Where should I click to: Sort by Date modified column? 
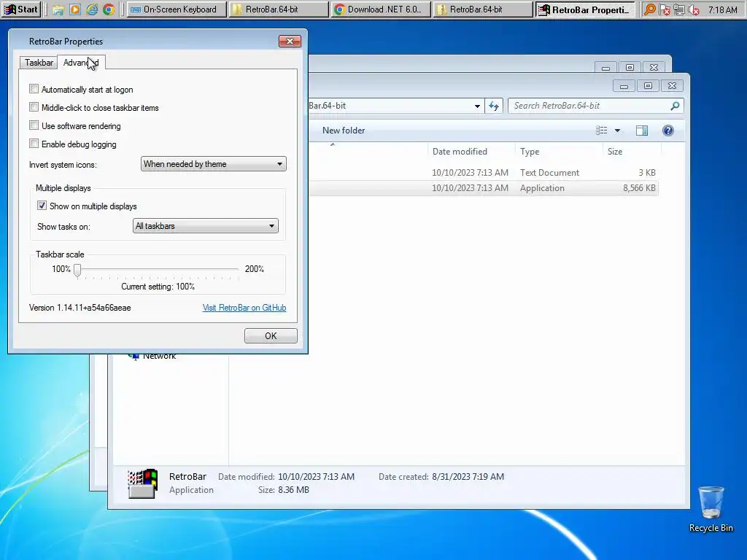(x=460, y=152)
